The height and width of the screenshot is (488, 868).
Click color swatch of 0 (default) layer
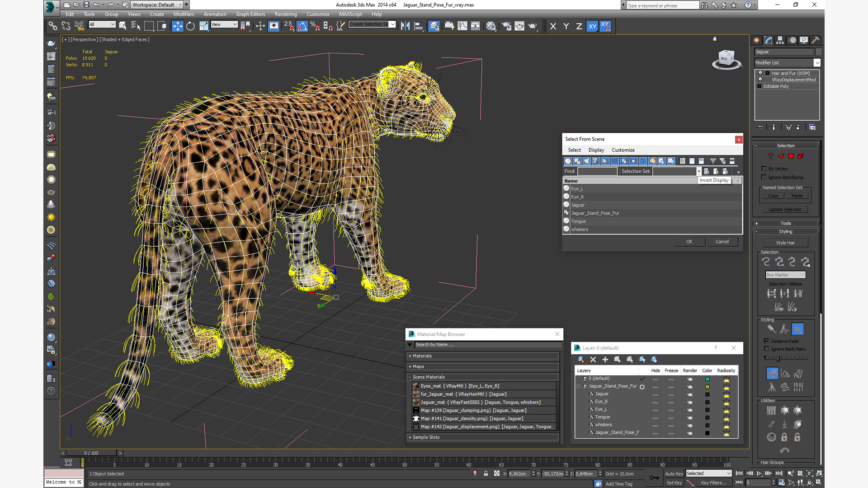(708, 379)
